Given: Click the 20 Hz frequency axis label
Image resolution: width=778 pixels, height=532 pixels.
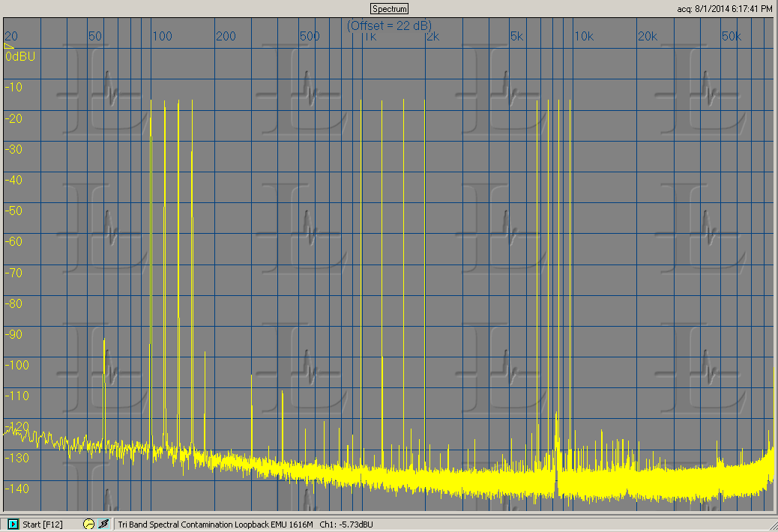Looking at the screenshot, I should [11, 36].
